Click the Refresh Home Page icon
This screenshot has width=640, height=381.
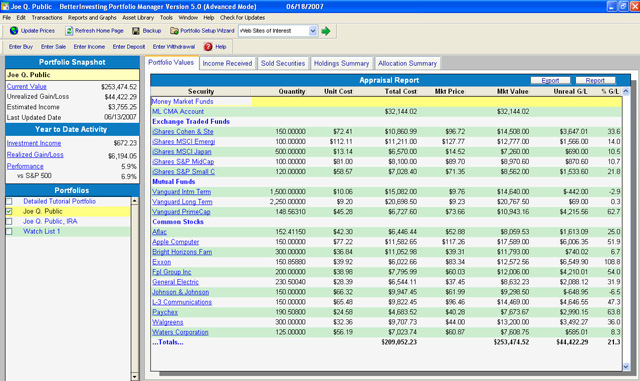point(69,31)
